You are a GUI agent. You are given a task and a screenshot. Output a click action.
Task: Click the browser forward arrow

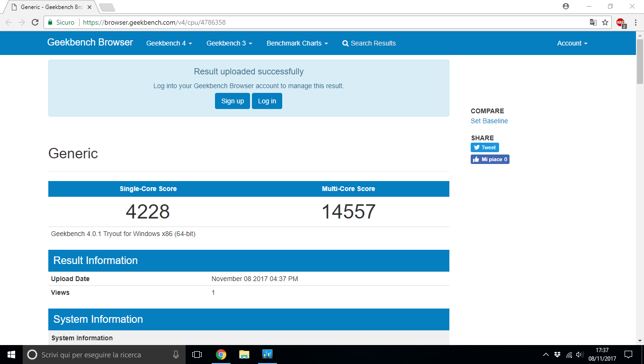[22, 22]
